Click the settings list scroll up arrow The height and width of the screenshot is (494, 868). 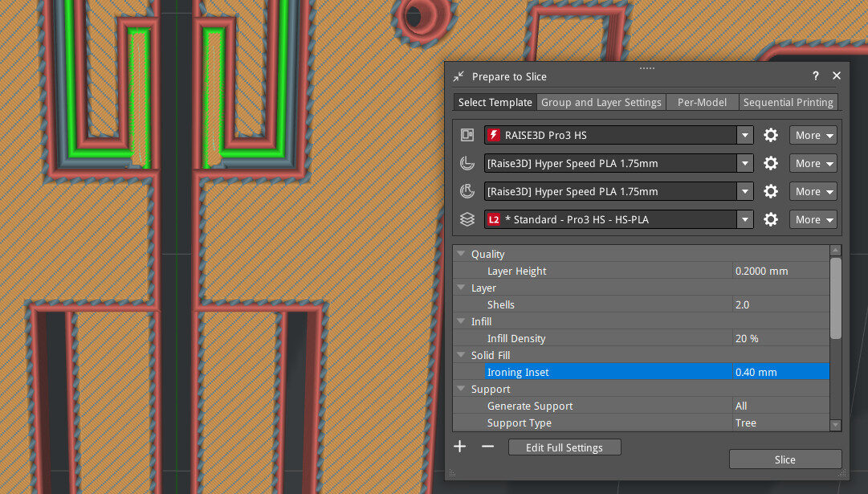tap(836, 251)
